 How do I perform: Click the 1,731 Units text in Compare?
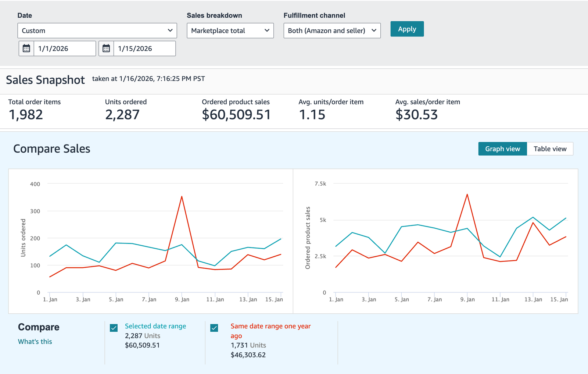click(x=248, y=345)
